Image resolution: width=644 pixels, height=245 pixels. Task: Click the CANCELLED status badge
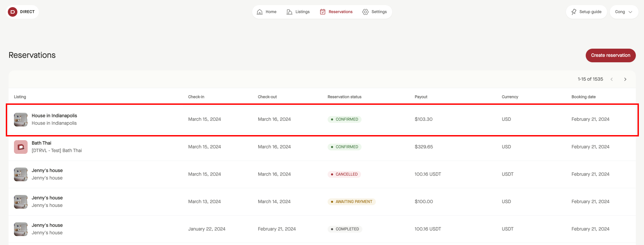344,174
